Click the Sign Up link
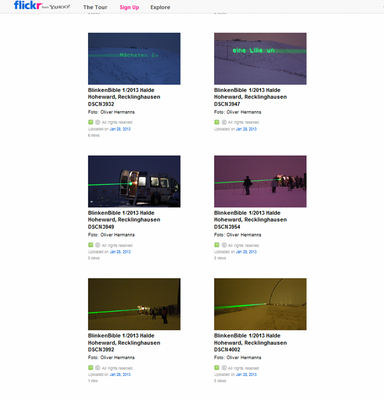 (x=129, y=7)
